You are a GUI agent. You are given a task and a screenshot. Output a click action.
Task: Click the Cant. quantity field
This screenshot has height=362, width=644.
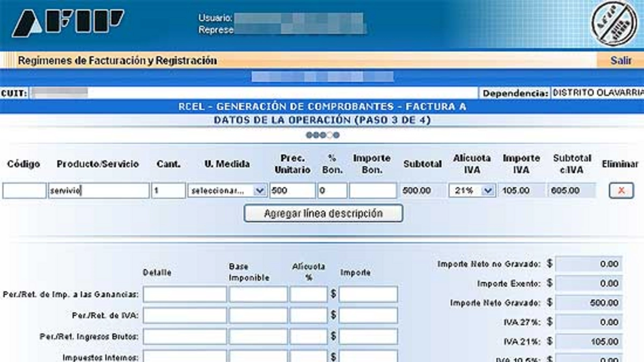(x=168, y=190)
